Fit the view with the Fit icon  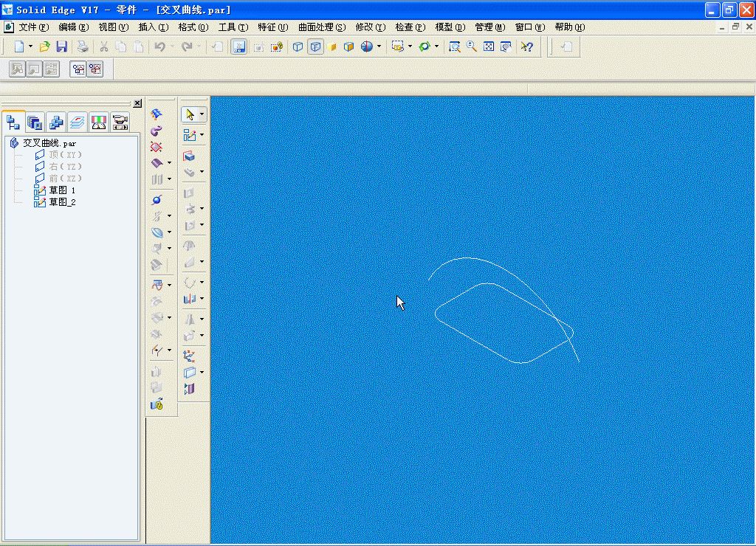coord(489,46)
